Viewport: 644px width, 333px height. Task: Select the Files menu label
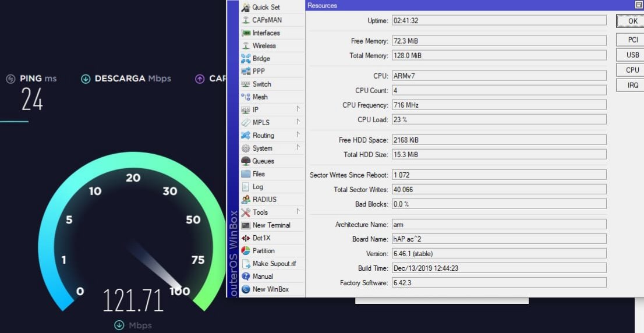pos(259,173)
